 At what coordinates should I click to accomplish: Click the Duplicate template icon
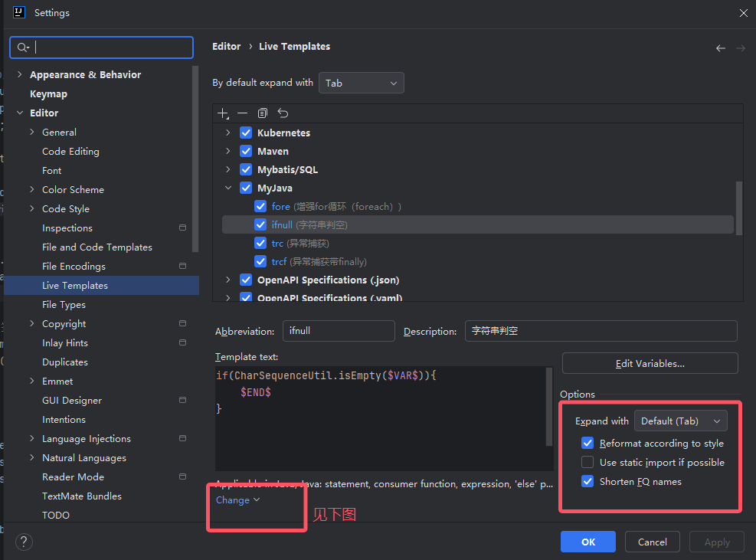(263, 113)
